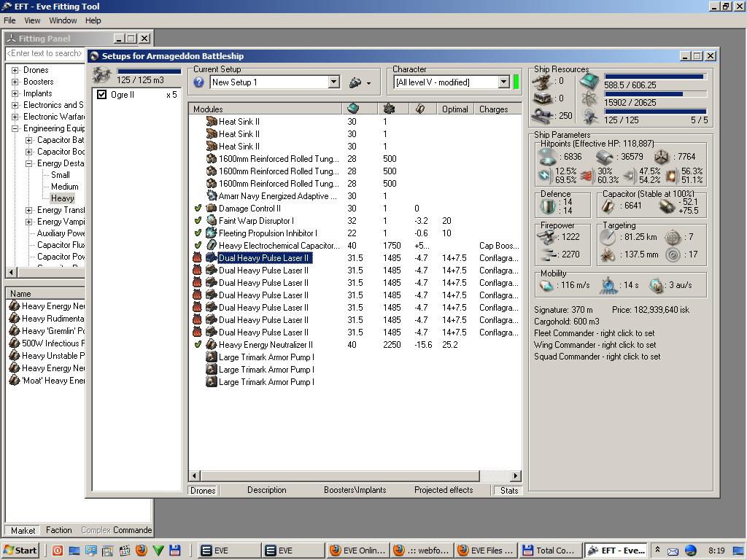Click the Fitting Panel search field
Image resolution: width=747 pixels, height=560 pixels.
pyautogui.click(x=44, y=53)
